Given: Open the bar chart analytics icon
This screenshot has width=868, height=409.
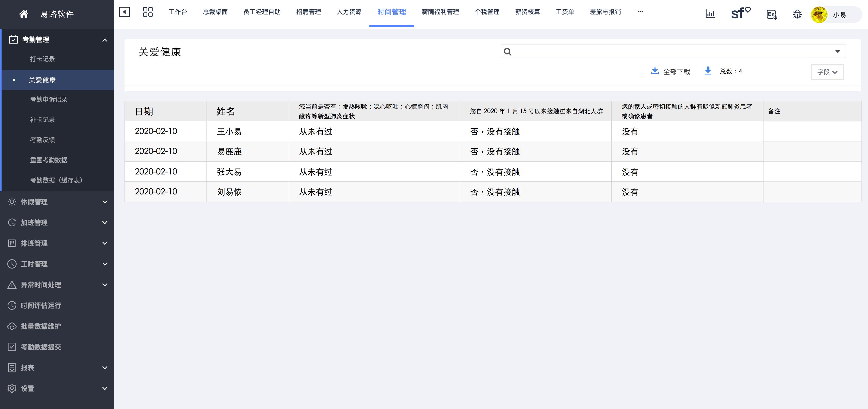Looking at the screenshot, I should click(x=710, y=14).
